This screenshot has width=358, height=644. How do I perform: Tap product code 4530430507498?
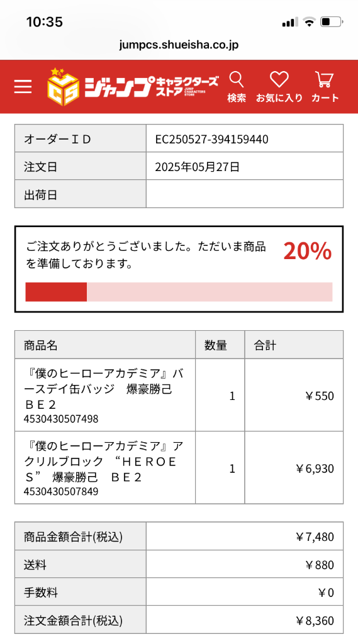(61, 419)
